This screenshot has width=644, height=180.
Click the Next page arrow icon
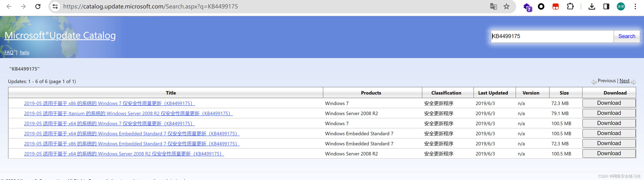[x=633, y=82]
